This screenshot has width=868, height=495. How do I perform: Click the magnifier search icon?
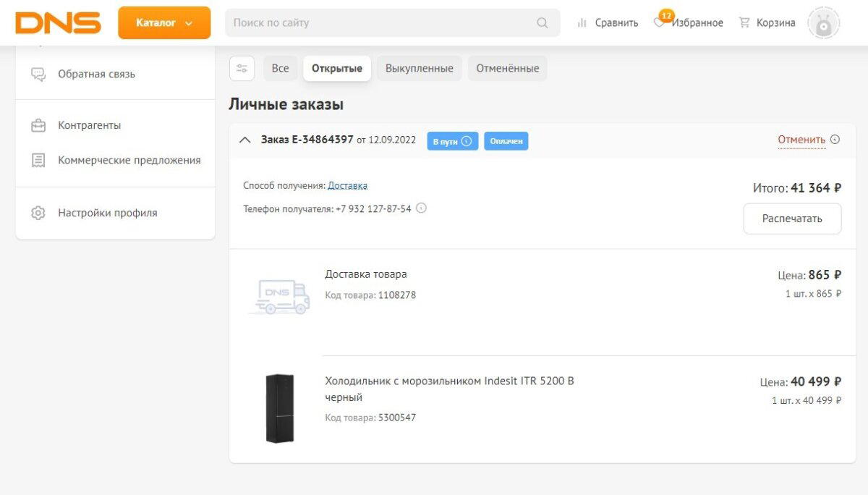click(542, 23)
